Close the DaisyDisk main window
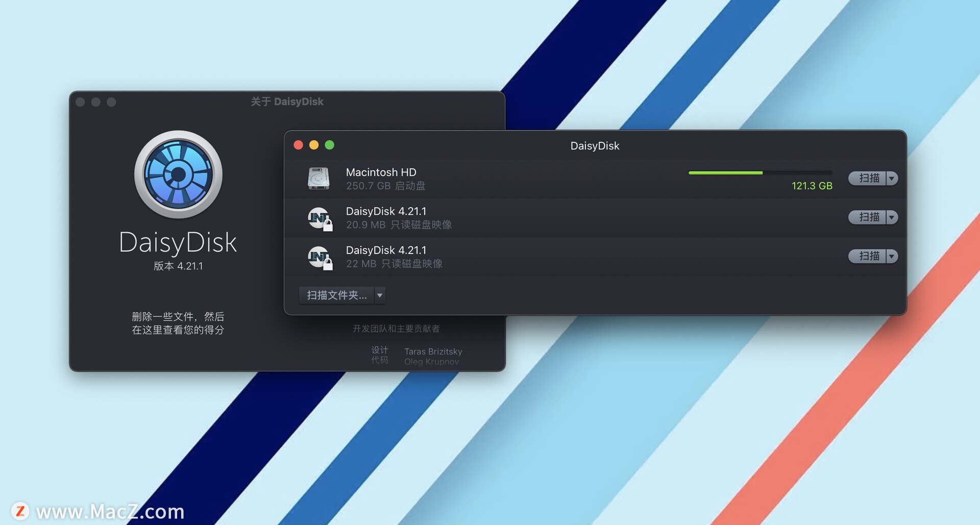The width and height of the screenshot is (980, 525). pos(299,145)
